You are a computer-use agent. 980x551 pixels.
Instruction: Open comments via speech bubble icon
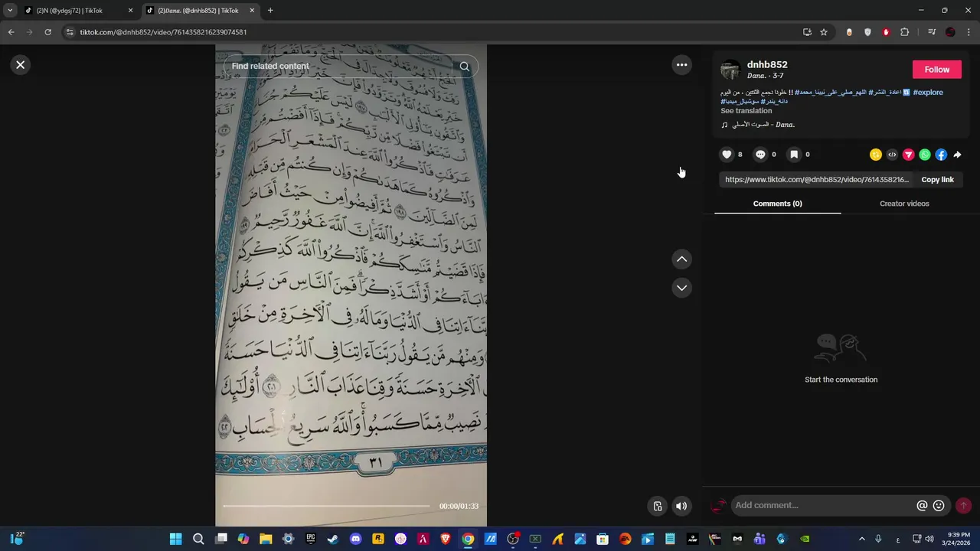[x=760, y=155]
